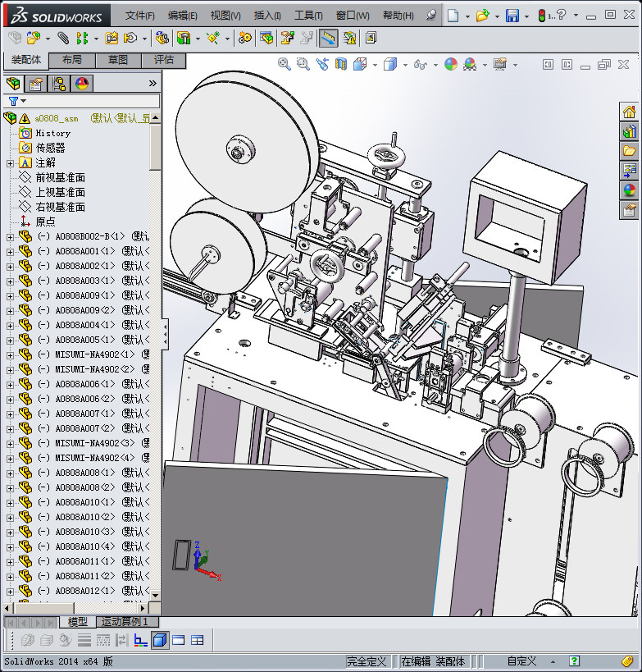Click the New document icon

point(453,16)
